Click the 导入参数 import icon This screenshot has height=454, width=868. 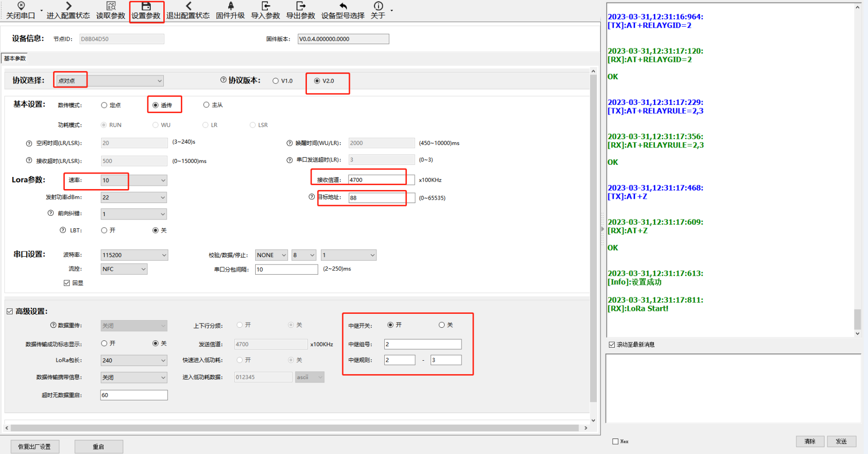[x=265, y=6]
